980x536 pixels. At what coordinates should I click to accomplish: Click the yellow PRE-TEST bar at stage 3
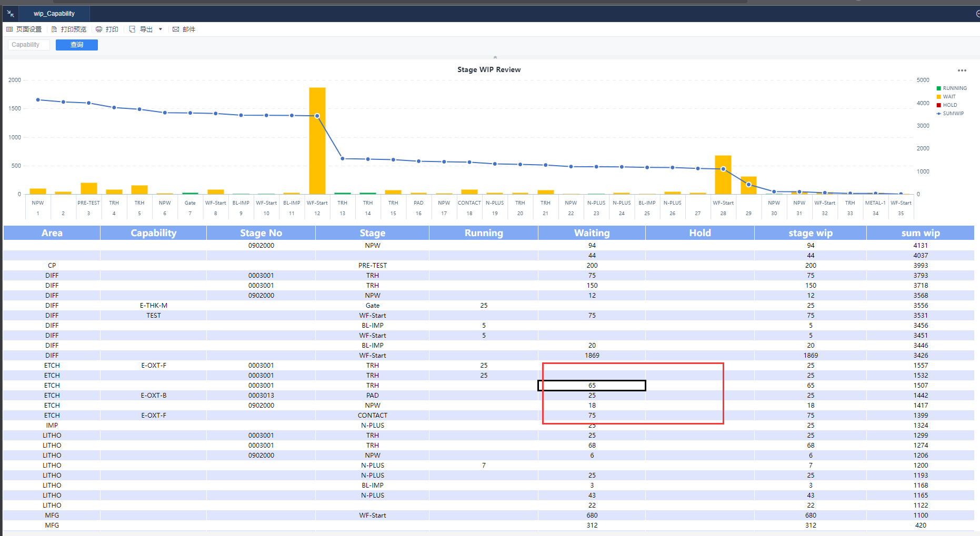[88, 188]
